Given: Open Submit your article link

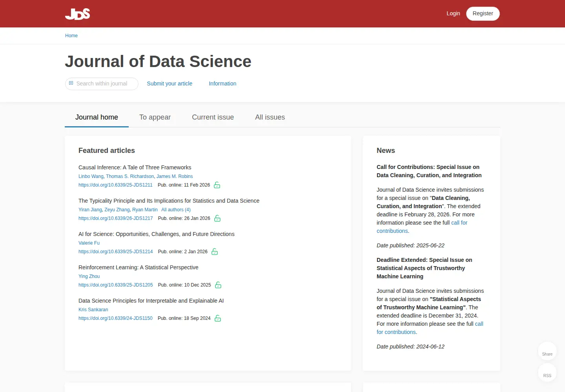Looking at the screenshot, I should pyautogui.click(x=169, y=83).
